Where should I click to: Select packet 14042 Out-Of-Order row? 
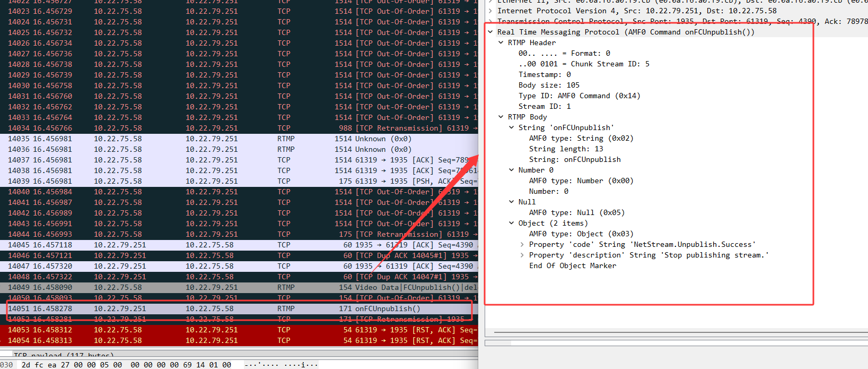click(x=239, y=213)
